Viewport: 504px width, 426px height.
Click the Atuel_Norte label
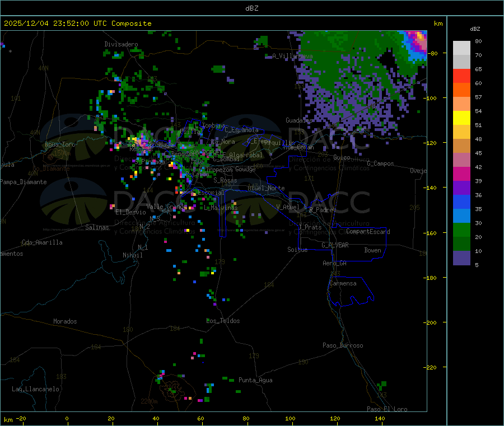[266, 188]
